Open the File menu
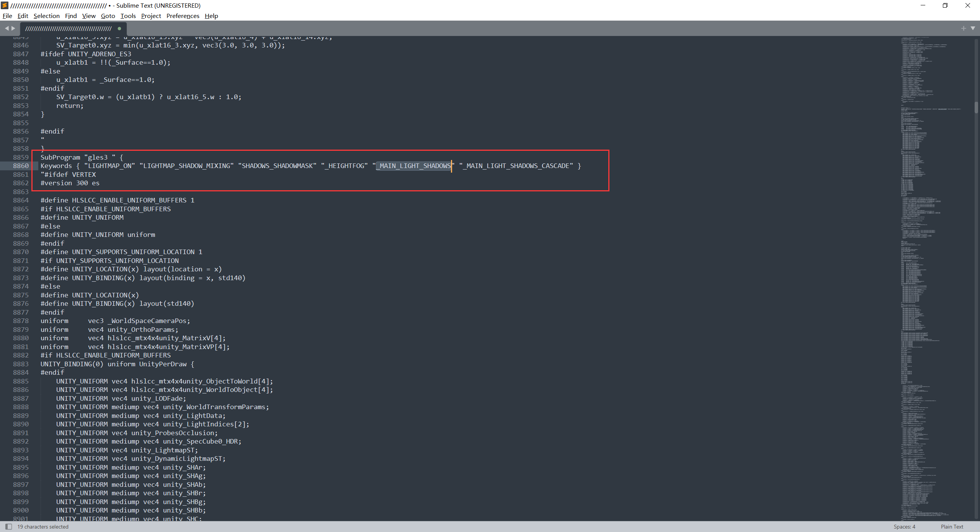This screenshot has height=532, width=980. coord(7,16)
